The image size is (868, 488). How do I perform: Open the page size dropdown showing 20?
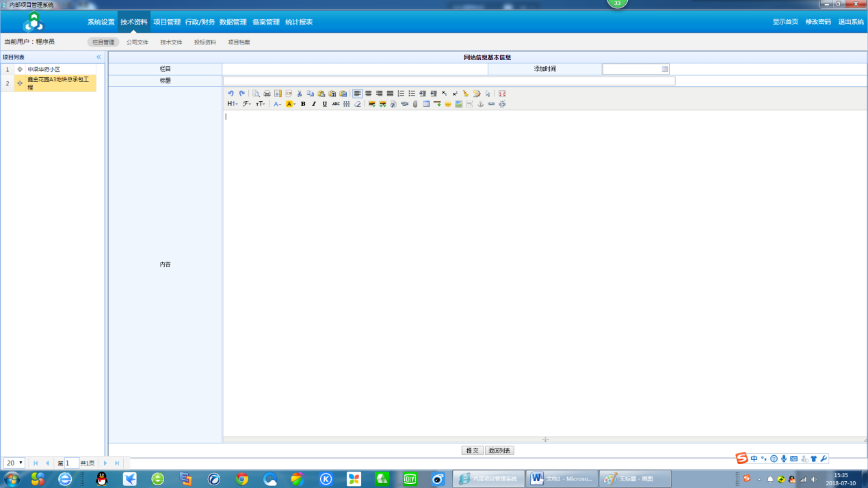point(14,463)
